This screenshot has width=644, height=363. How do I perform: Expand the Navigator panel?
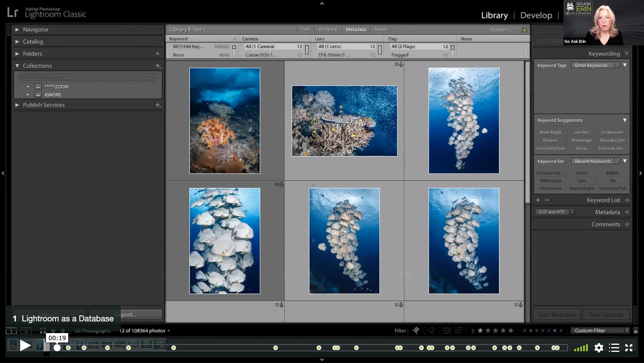17,29
